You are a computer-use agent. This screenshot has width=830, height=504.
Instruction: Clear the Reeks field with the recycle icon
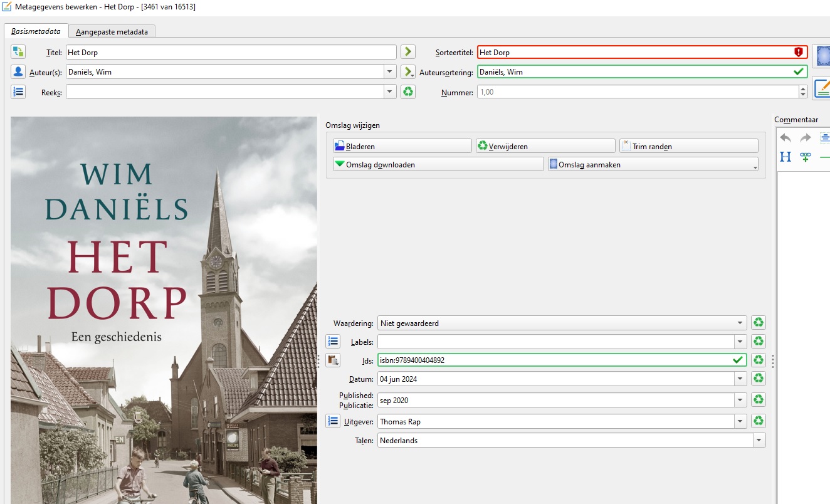408,92
